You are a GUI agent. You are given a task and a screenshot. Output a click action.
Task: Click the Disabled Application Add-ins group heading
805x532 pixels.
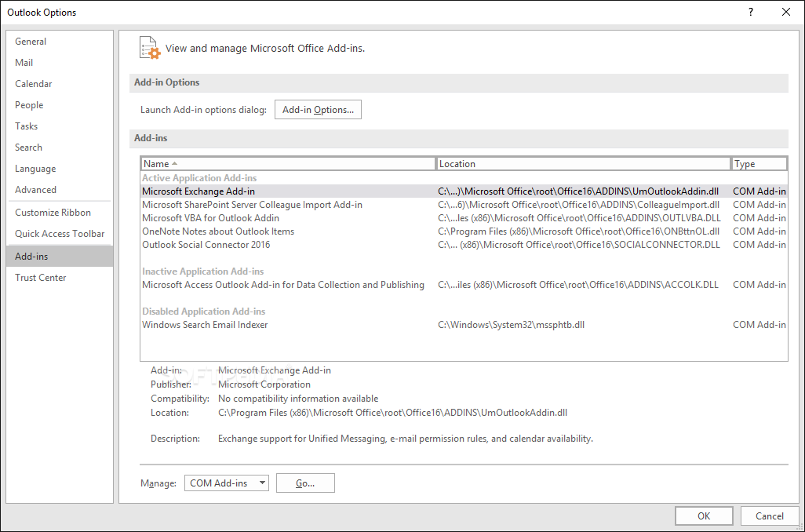click(204, 312)
